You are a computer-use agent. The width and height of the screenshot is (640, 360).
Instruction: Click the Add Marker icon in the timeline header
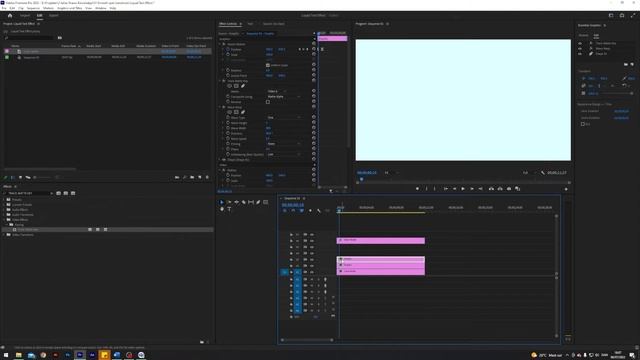click(310, 211)
